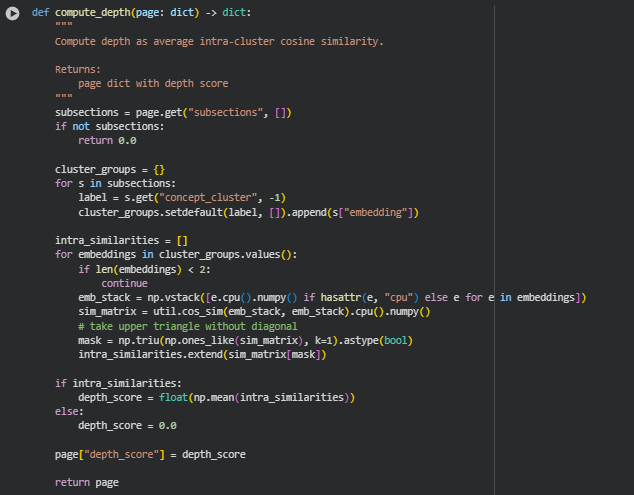Click util.cos_sim in the sim_matrix line
634x495 pixels.
[x=195, y=312]
